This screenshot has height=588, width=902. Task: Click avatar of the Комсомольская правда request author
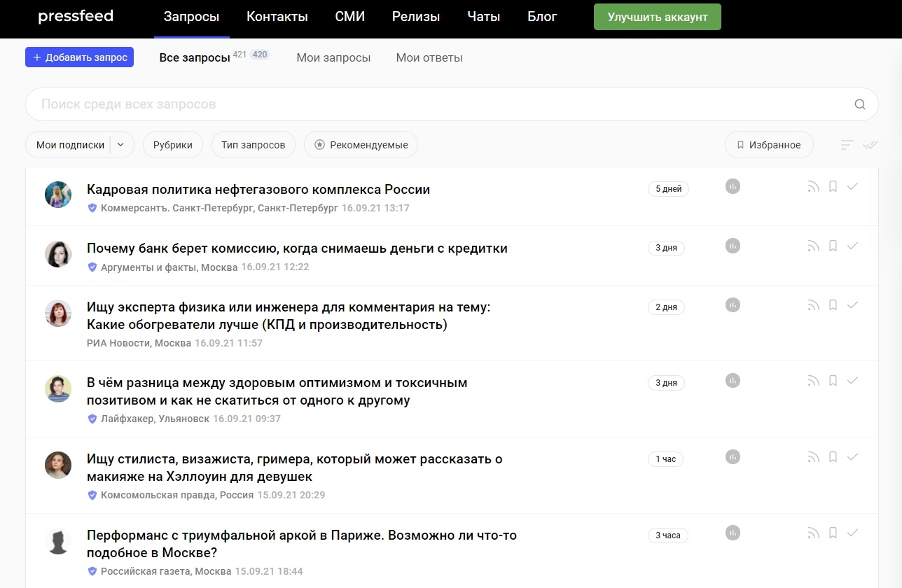(58, 465)
